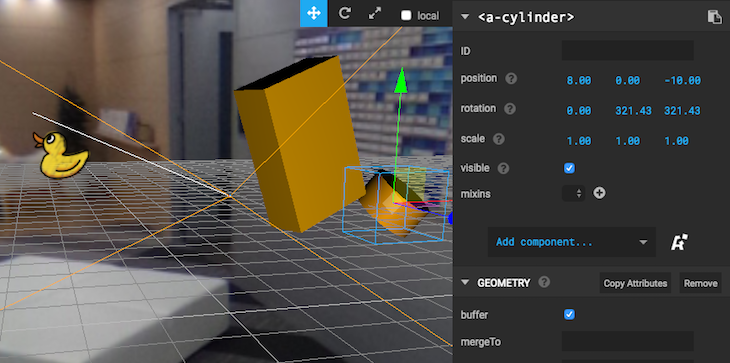Select the rotate transform tool
Image resolution: width=730 pixels, height=363 pixels.
[345, 13]
